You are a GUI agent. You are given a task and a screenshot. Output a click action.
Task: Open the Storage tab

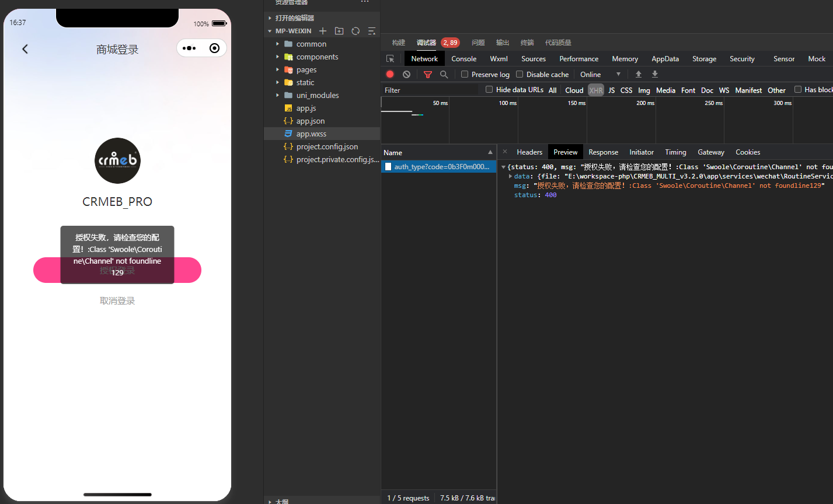click(704, 59)
